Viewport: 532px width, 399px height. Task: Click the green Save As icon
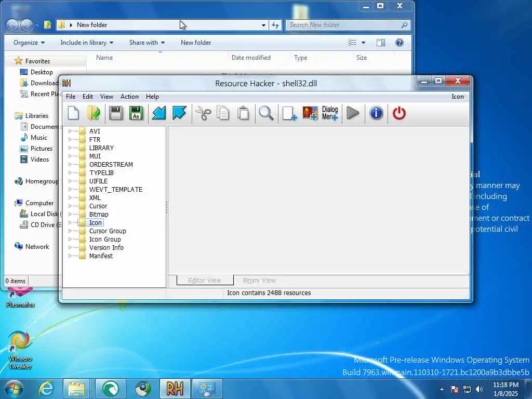coord(136,113)
